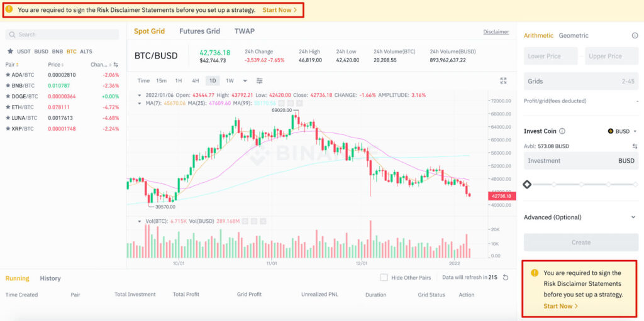The image size is (644, 321).
Task: Enable Hide Other Pairs checkbox
Action: [x=384, y=278]
